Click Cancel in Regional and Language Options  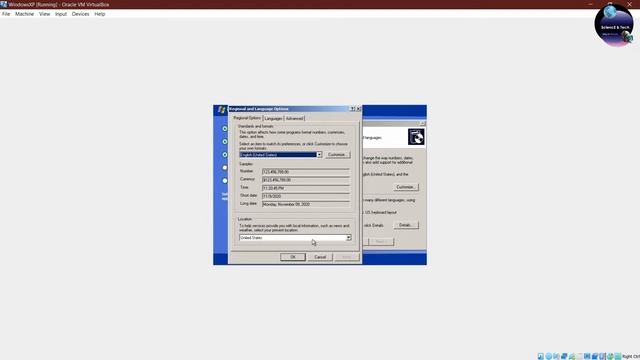tap(320, 257)
